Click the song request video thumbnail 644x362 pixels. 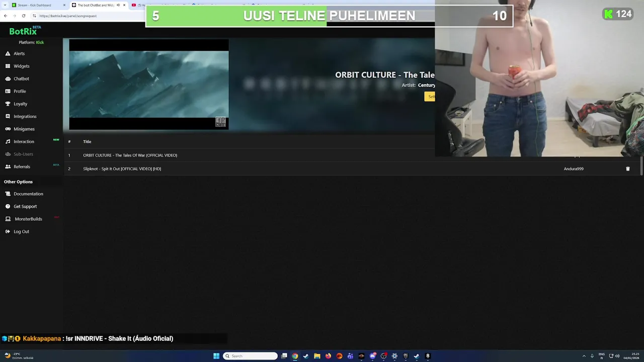coord(149,84)
